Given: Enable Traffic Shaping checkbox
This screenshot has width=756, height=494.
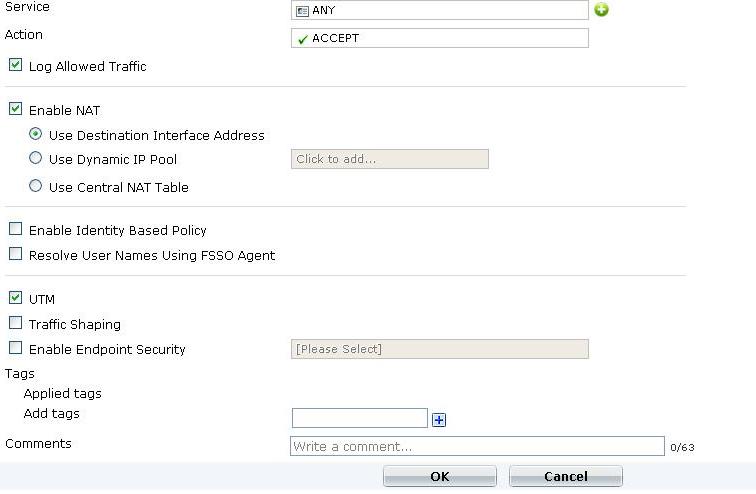Looking at the screenshot, I should (x=15, y=324).
